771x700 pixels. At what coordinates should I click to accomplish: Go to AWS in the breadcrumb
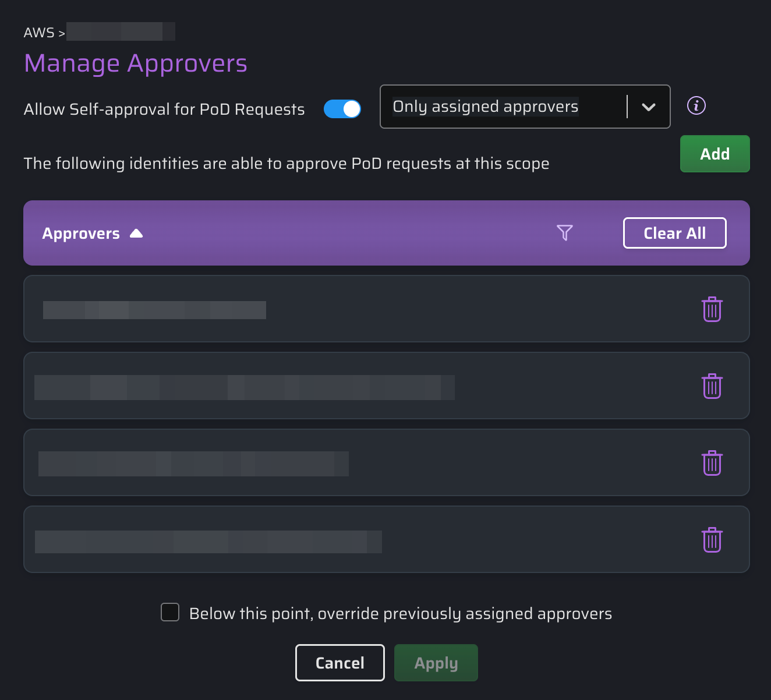tap(38, 33)
